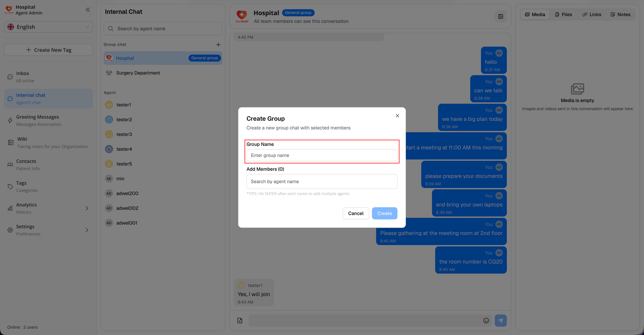Collapse the left sidebar with the double chevron
This screenshot has width=644, height=335.
pos(88,10)
